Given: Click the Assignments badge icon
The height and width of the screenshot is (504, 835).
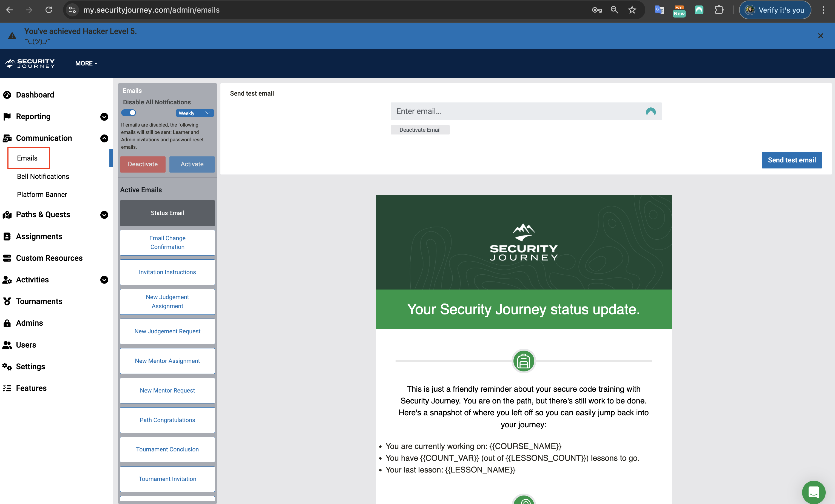Looking at the screenshot, I should [x=7, y=236].
